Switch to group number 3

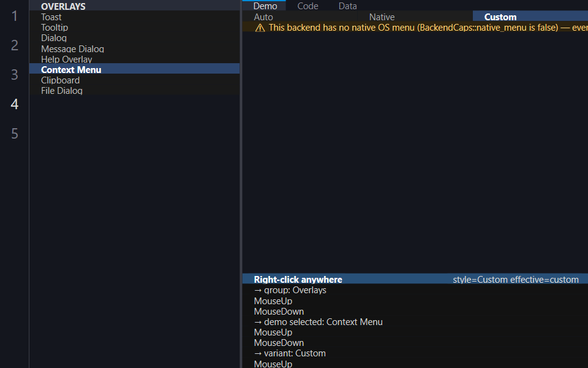[15, 75]
